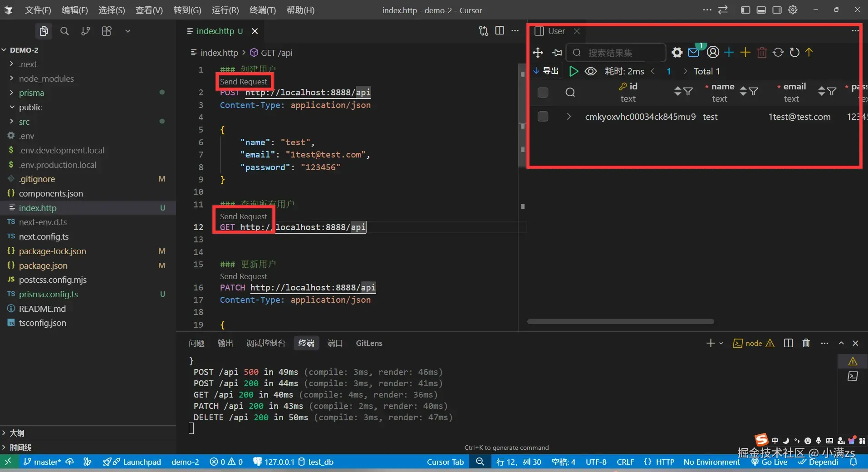Open the Extensions view icon
Screen dimensions: 868x472
click(x=107, y=31)
